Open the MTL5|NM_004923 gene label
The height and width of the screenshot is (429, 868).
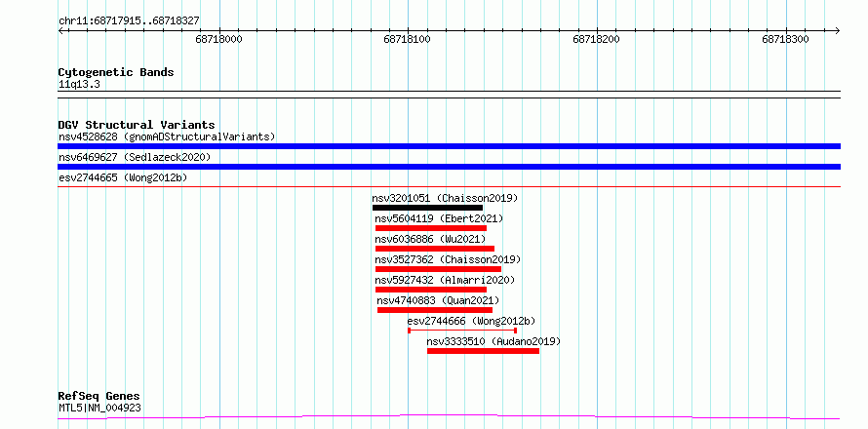99,409
